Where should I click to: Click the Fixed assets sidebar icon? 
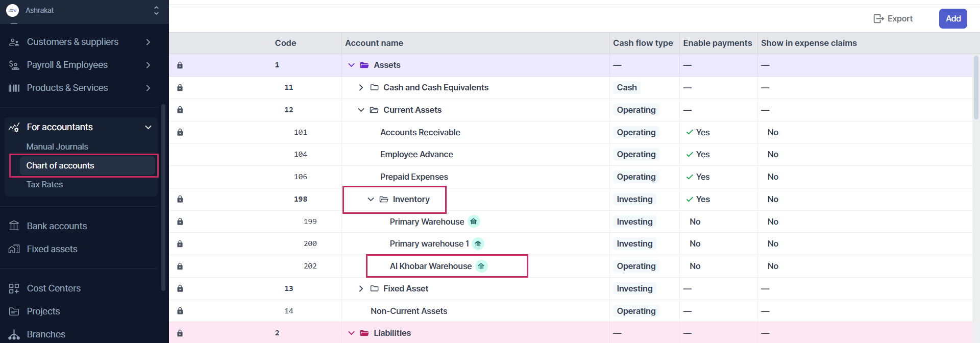[14, 249]
